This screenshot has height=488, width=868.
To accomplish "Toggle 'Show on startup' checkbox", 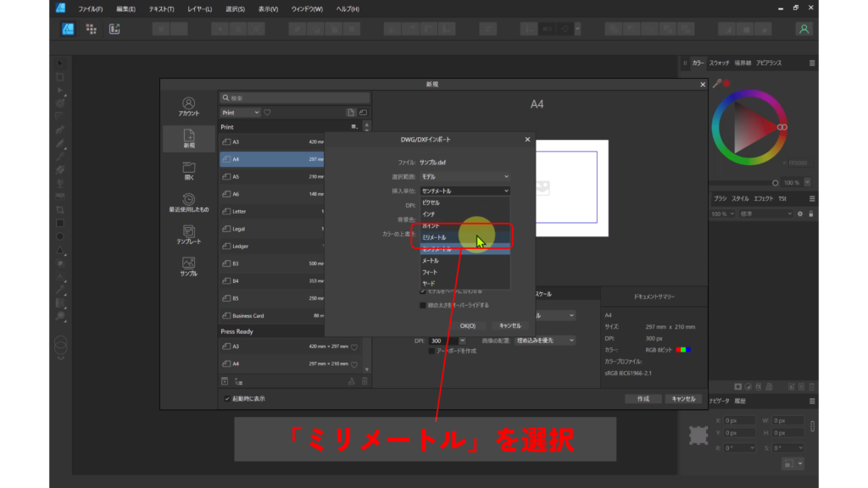I will pos(227,398).
